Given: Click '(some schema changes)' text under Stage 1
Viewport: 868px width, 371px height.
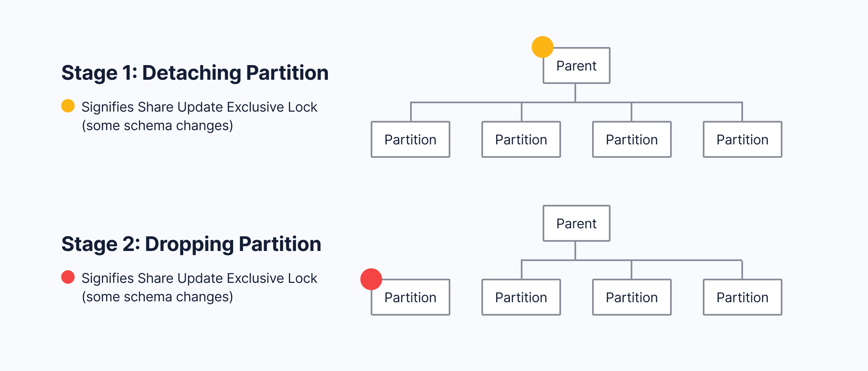Looking at the screenshot, I should click(157, 125).
